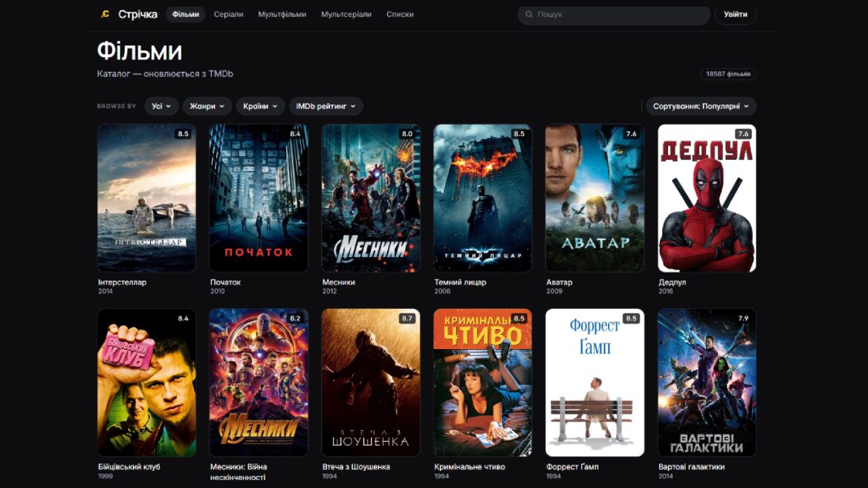The image size is (868, 488).
Task: Open the Месники: Війна нескінченності poster
Action: coord(259,383)
